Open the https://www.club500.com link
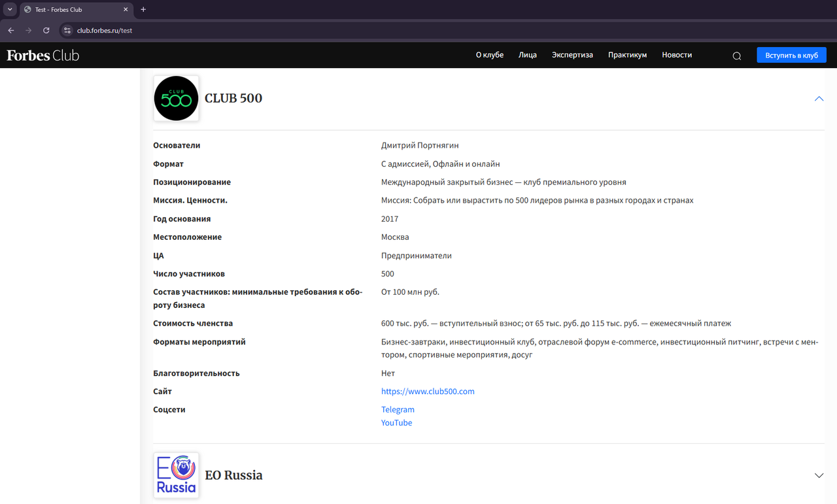The image size is (837, 504). [428, 392]
